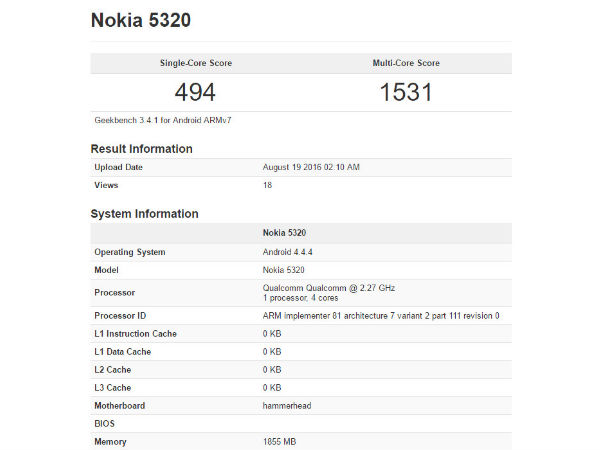This screenshot has height=450, width=600.
Task: Select the Upload Date row label
Action: [x=120, y=167]
